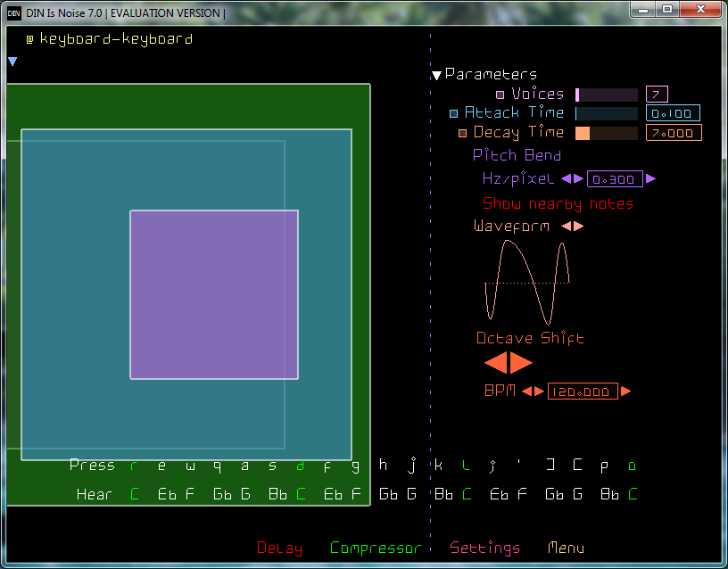Image resolution: width=728 pixels, height=569 pixels.
Task: Open the Settings screen
Action: (x=484, y=548)
